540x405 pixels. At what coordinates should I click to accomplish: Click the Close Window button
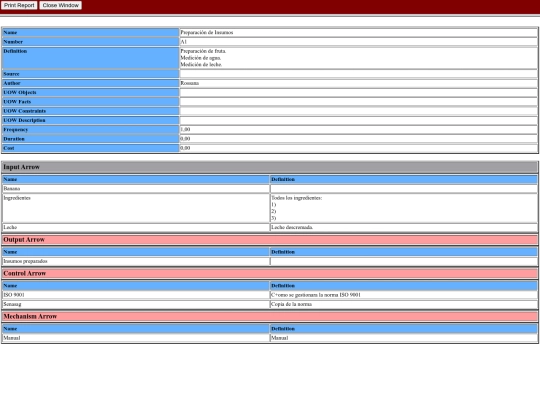pyautogui.click(x=61, y=5)
